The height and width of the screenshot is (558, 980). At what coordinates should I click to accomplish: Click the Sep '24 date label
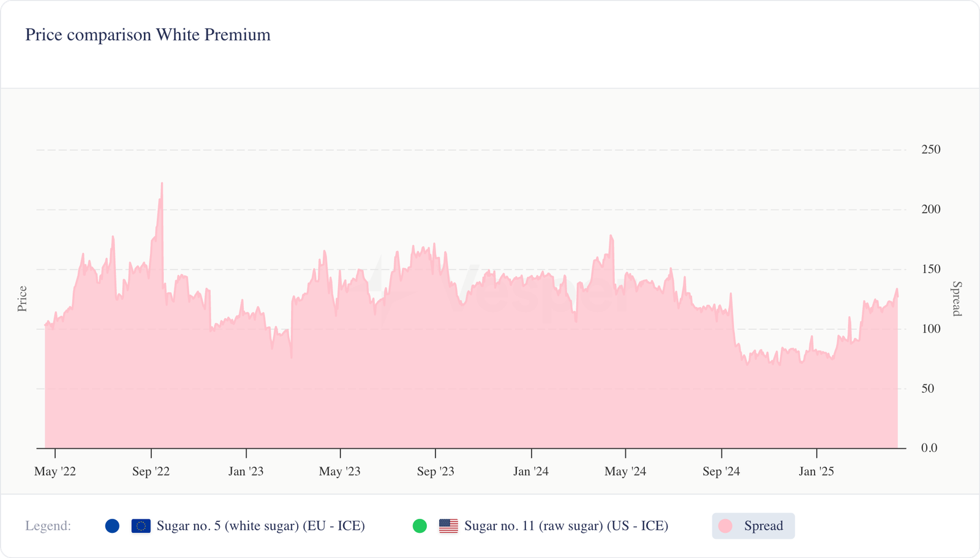click(x=721, y=472)
